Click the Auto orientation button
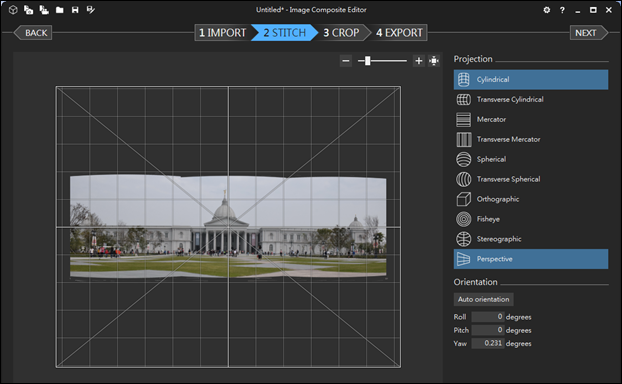Screen dimensions: 622x384 (484, 299)
